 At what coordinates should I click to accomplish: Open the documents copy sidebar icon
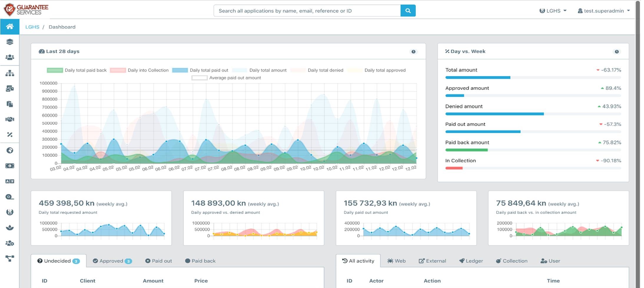[10, 104]
